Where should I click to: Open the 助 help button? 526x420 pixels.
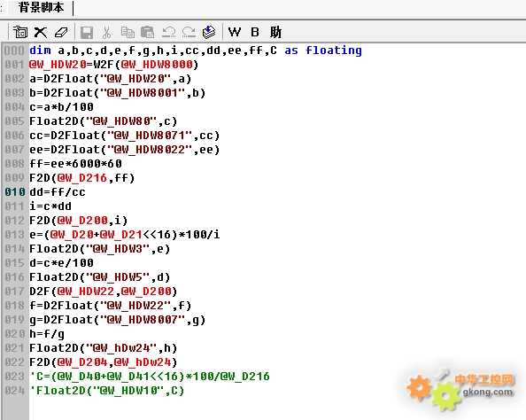tap(275, 32)
